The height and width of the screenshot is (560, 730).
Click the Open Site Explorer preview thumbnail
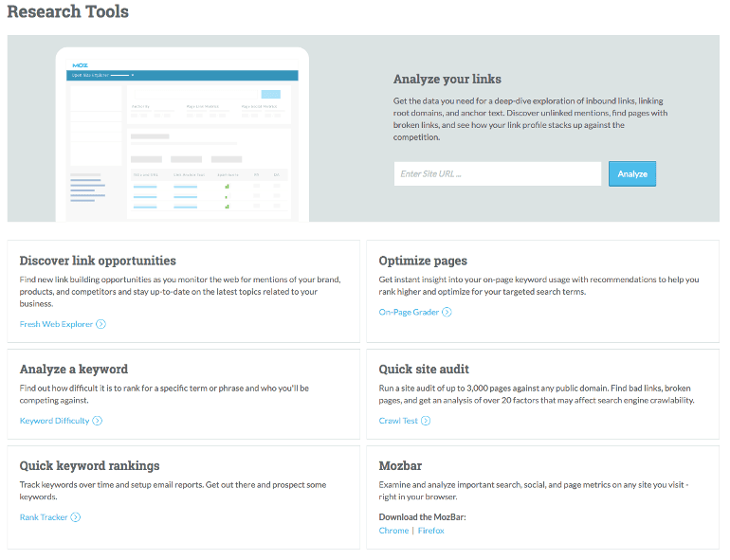tap(182, 135)
